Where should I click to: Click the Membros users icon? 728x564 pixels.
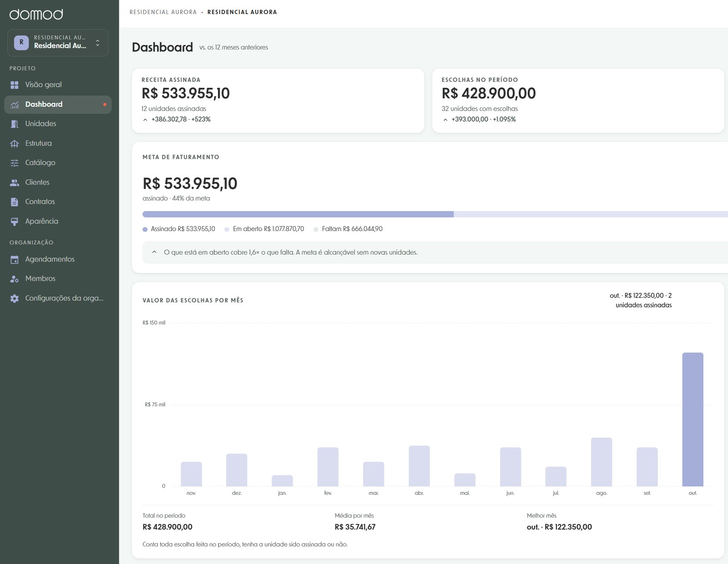[15, 279]
